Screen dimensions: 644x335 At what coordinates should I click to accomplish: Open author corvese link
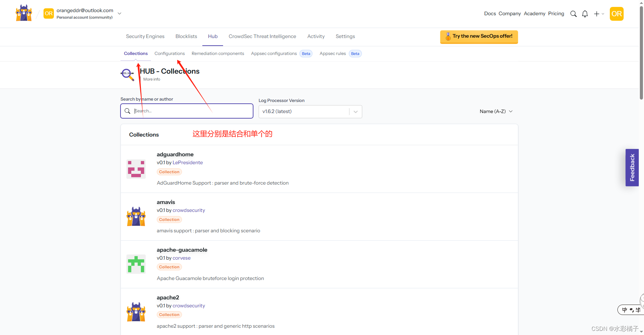click(x=181, y=258)
